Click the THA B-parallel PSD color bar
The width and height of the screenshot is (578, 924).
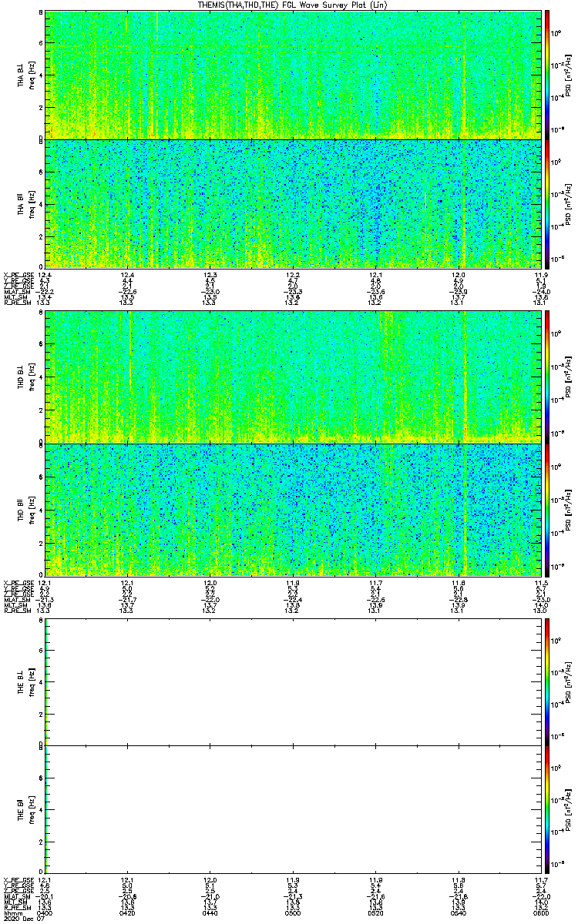[547, 203]
